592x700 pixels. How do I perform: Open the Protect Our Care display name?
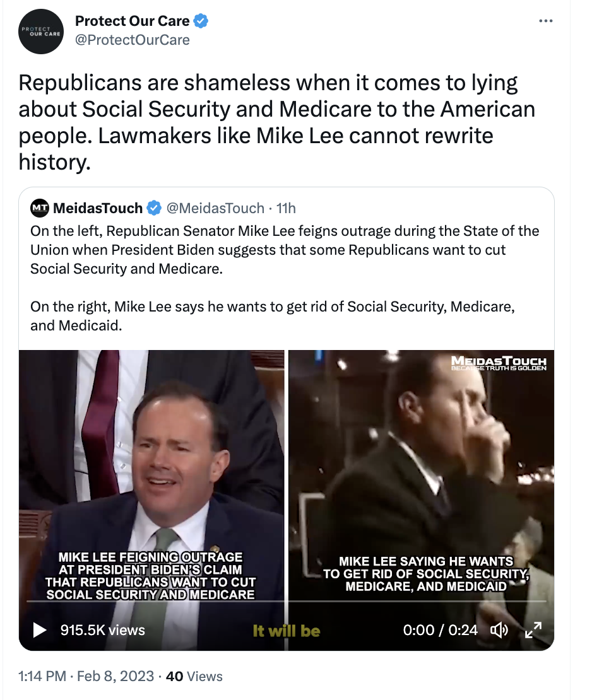pos(133,21)
